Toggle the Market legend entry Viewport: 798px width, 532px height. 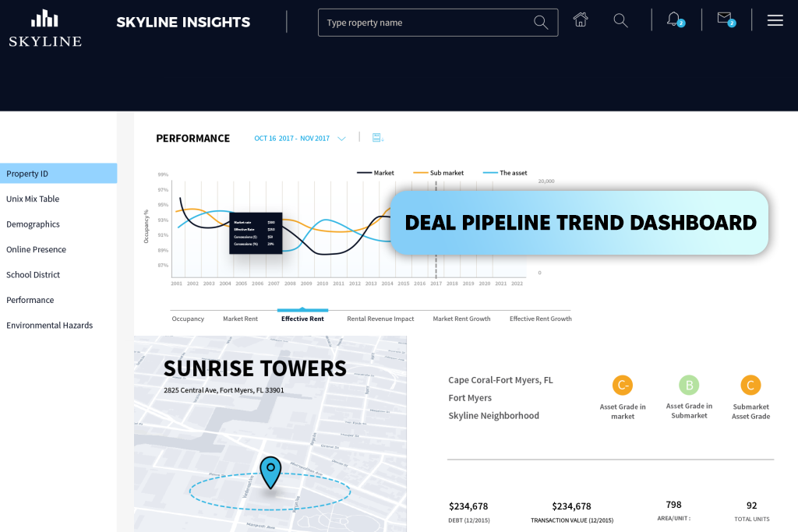(x=376, y=173)
